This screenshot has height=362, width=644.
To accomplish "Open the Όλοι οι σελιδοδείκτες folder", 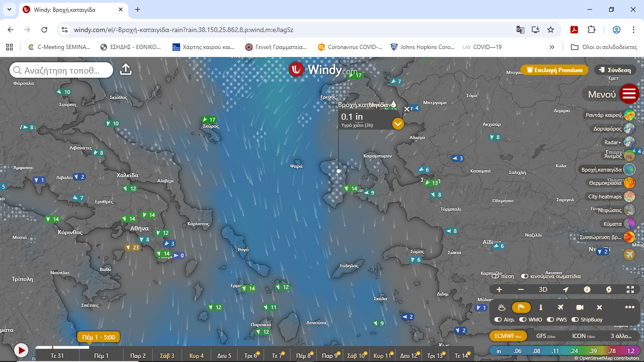I will [604, 47].
